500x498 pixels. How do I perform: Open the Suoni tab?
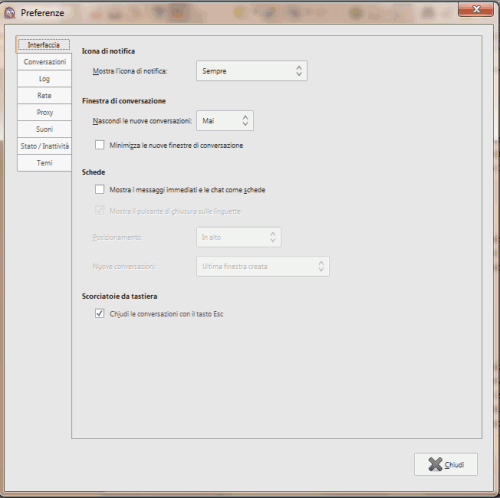pyautogui.click(x=44, y=129)
